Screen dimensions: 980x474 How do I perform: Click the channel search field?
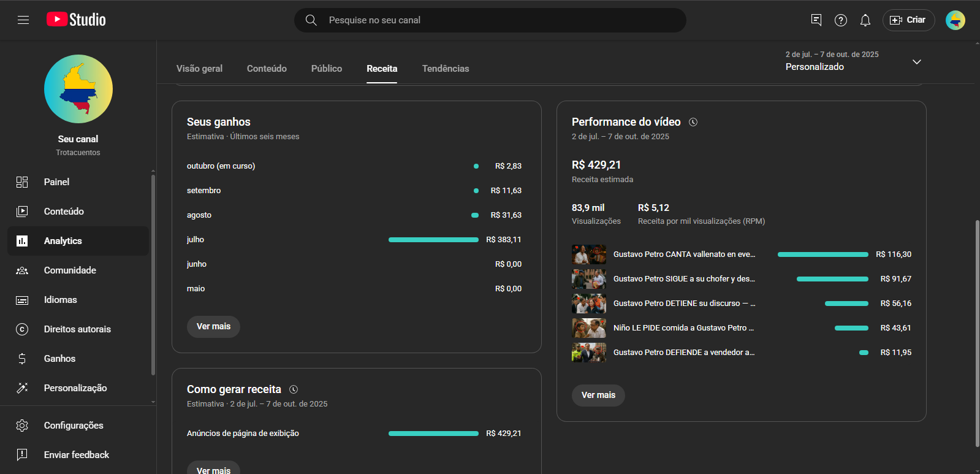click(x=490, y=20)
